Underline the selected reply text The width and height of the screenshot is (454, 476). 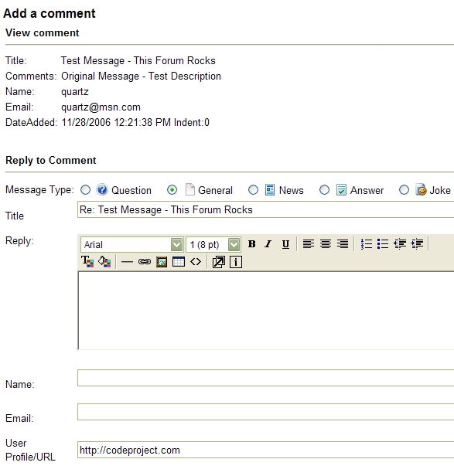click(285, 244)
